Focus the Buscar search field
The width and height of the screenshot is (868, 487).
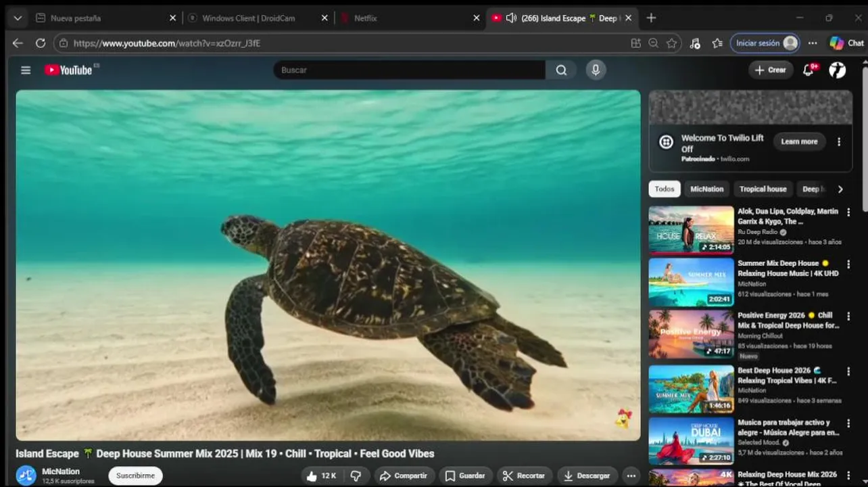[409, 70]
